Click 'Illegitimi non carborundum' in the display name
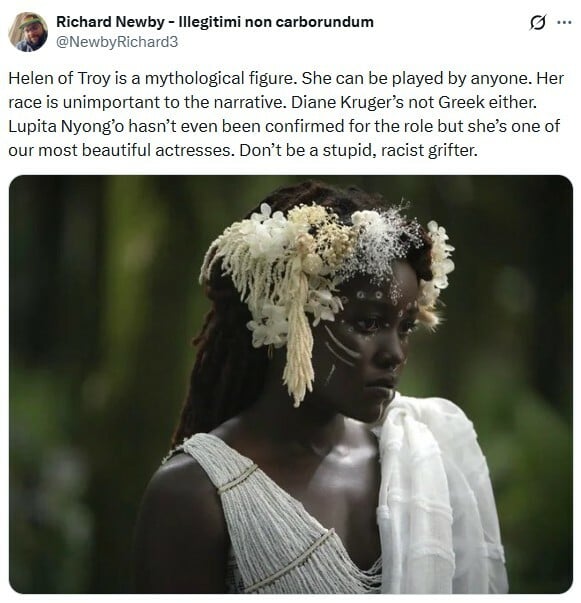Viewport: 581px width, 603px height. tap(276, 22)
